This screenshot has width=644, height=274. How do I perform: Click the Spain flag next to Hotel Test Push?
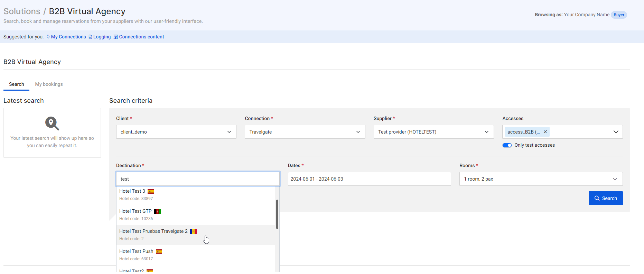pos(159,252)
